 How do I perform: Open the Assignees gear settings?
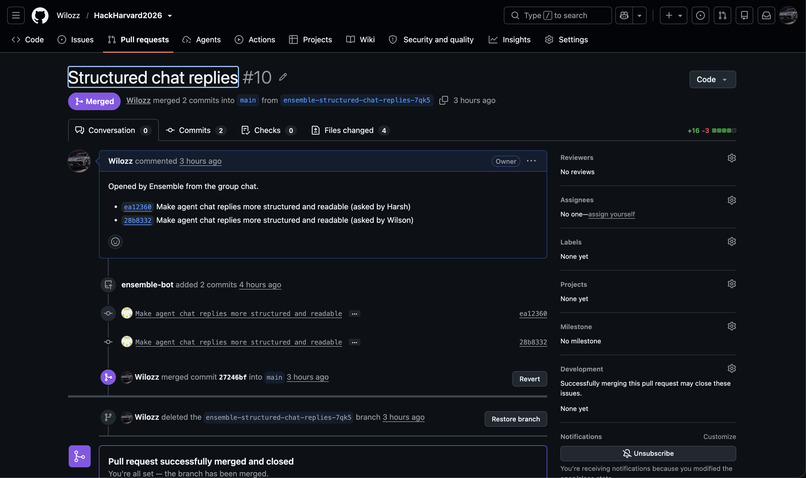tap(731, 200)
